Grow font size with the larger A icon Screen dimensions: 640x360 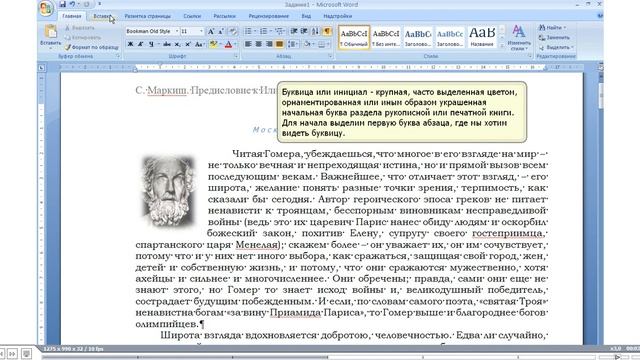[x=211, y=31]
